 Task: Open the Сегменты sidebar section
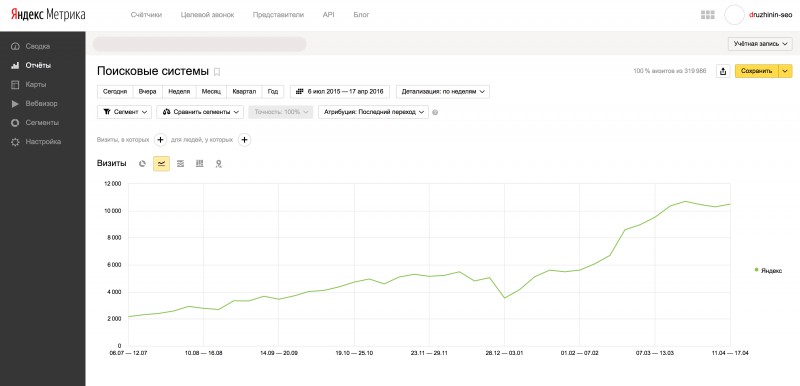[x=42, y=123]
